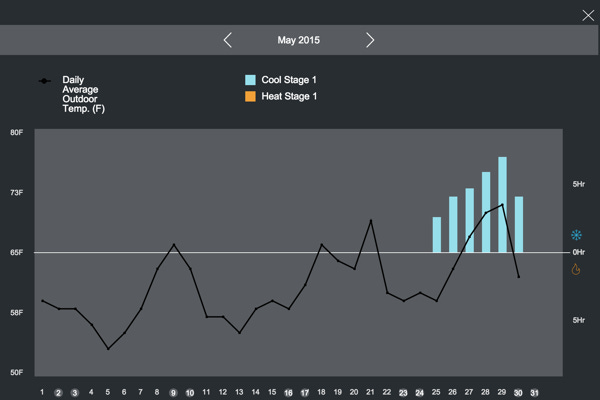Click the temperature data point for day 13
The image size is (600, 400).
(240, 333)
